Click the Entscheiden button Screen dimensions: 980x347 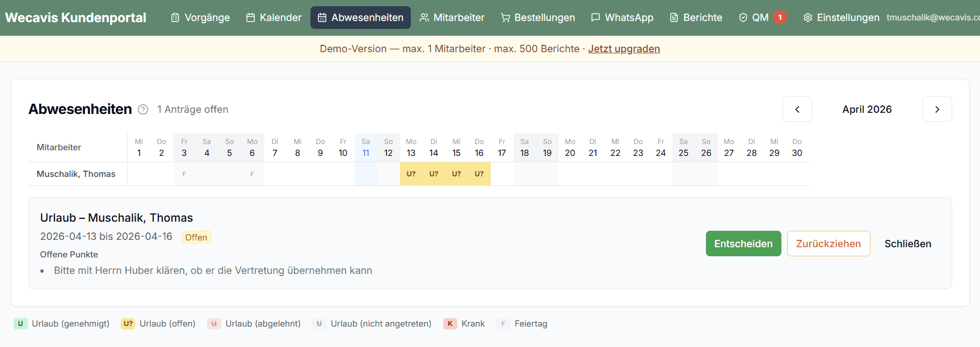coord(743,244)
